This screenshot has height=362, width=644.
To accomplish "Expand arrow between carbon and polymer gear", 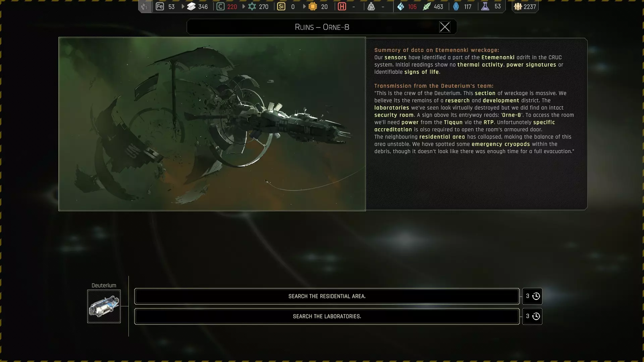I will coord(244,6).
